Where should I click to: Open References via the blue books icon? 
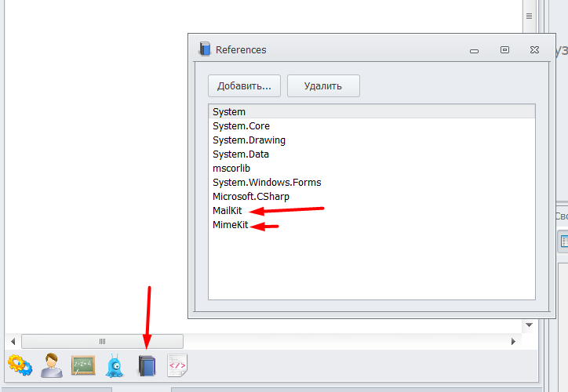click(x=147, y=365)
